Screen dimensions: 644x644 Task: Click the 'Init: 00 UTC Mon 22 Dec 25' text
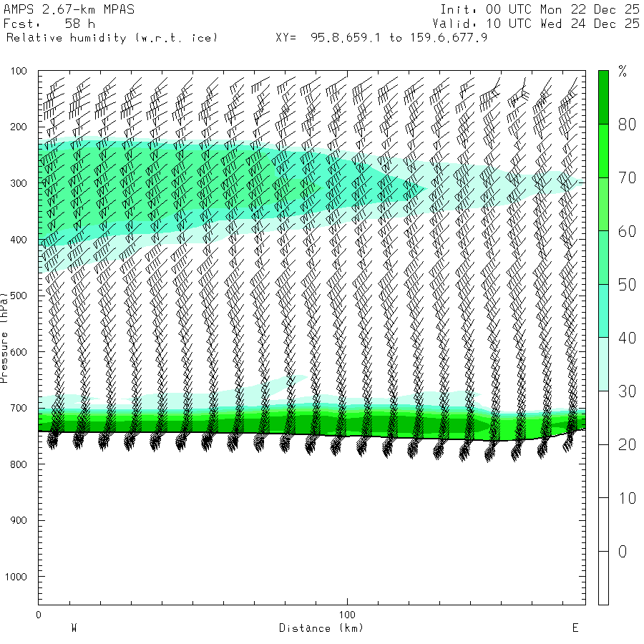pos(540,9)
